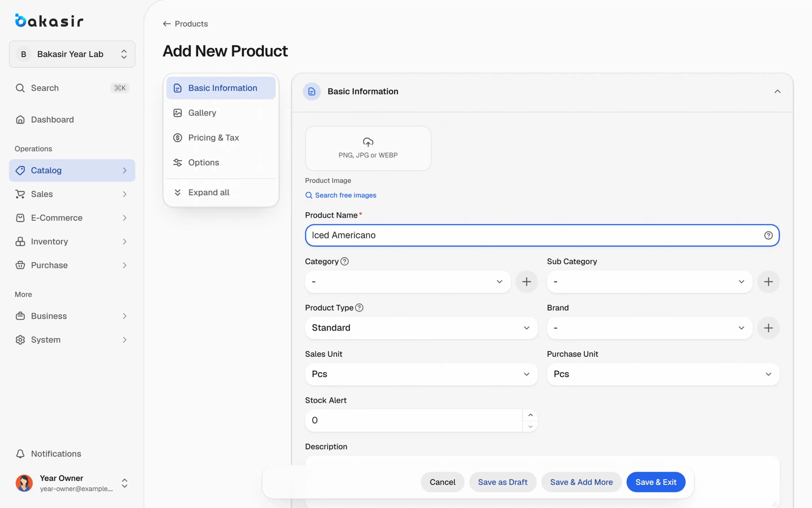Click Search free images link
This screenshot has height=508, width=812.
[341, 195]
